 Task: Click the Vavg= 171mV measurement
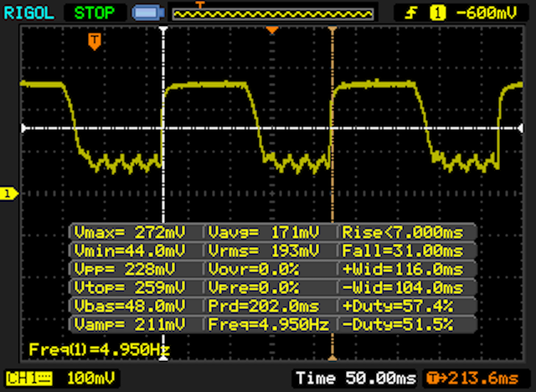pyautogui.click(x=264, y=232)
